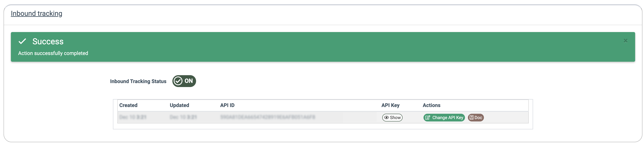The height and width of the screenshot is (144, 644).
Task: Click the blurred Created date cell
Action: [133, 117]
